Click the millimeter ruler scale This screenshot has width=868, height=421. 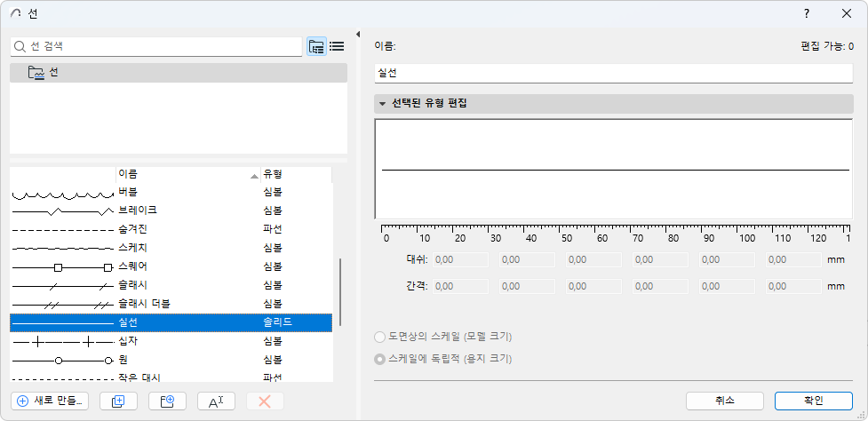point(615,233)
